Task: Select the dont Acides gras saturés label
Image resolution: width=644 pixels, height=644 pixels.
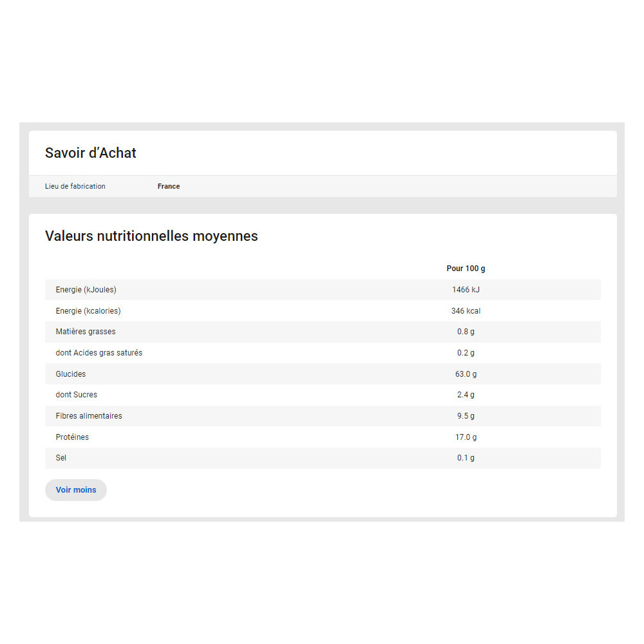Action: click(x=99, y=353)
